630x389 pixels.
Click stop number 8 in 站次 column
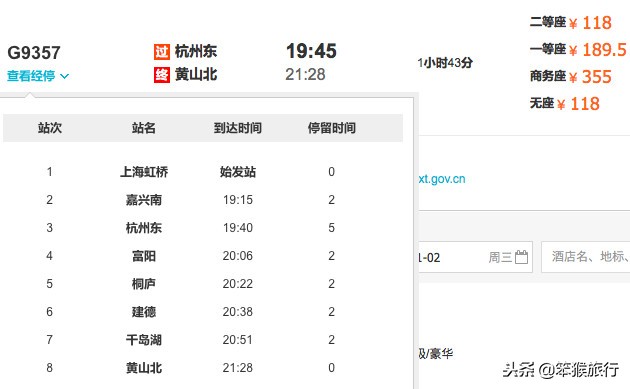coord(49,368)
